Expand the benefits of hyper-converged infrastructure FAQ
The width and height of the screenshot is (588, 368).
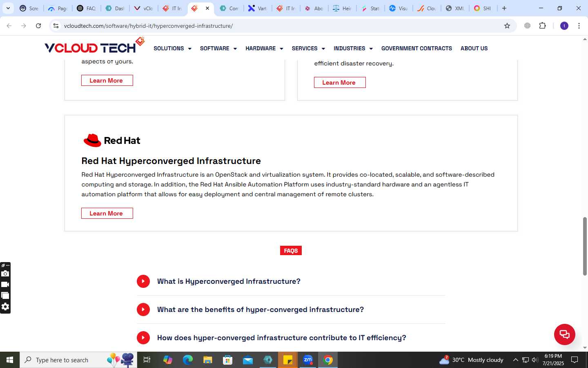coord(291,310)
